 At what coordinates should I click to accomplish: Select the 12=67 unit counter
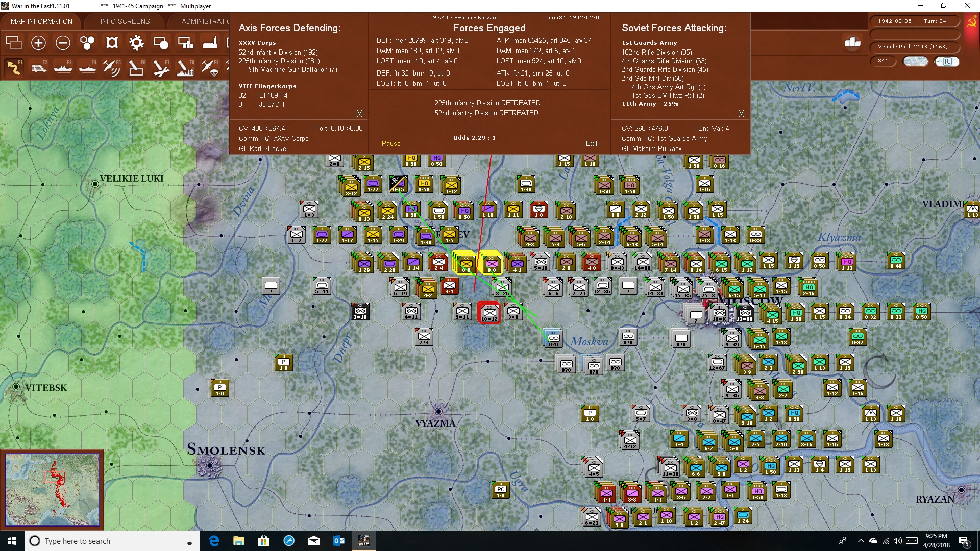click(717, 362)
